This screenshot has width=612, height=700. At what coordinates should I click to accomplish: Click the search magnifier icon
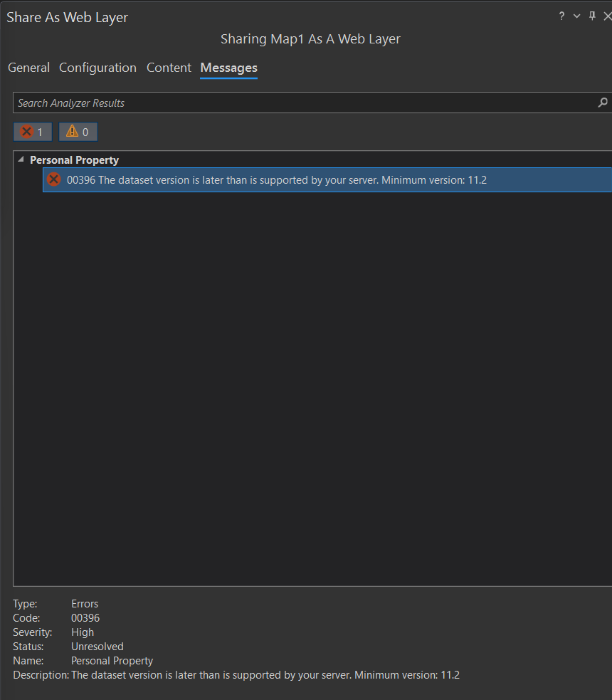click(x=602, y=103)
